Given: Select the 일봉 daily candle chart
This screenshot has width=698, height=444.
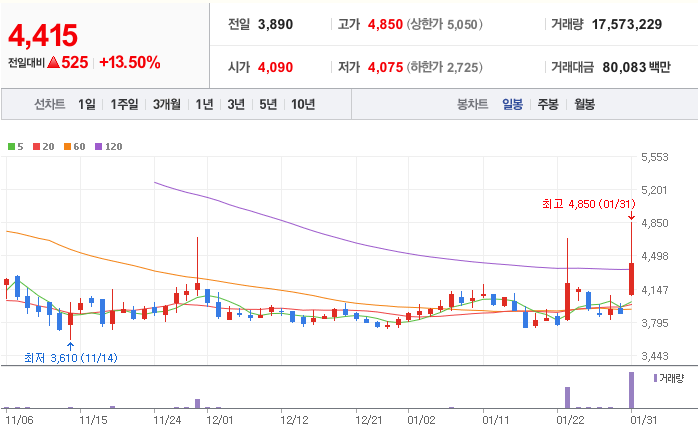Looking at the screenshot, I should pos(512,105).
